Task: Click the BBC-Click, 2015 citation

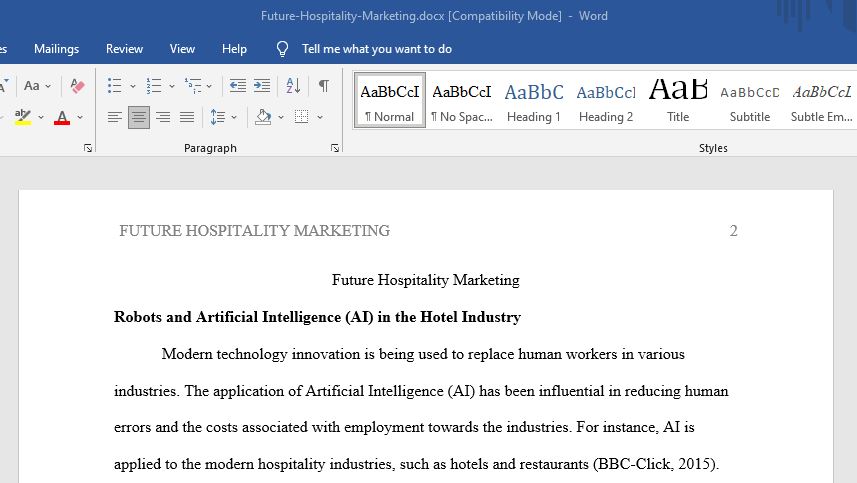Action: click(654, 464)
